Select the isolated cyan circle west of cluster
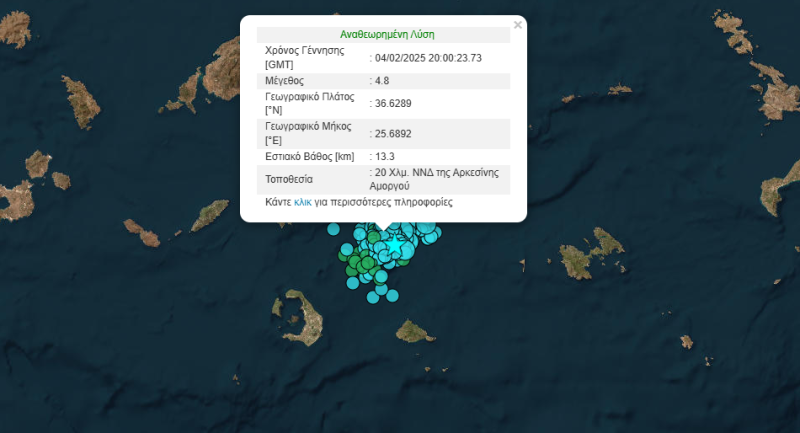The height and width of the screenshot is (433, 800). tap(333, 228)
